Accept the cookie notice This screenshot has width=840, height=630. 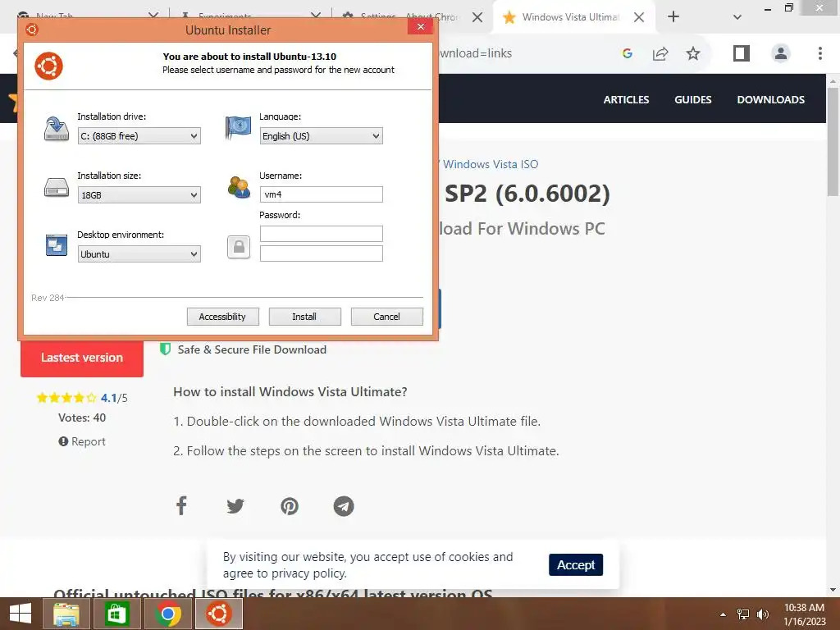(x=576, y=564)
